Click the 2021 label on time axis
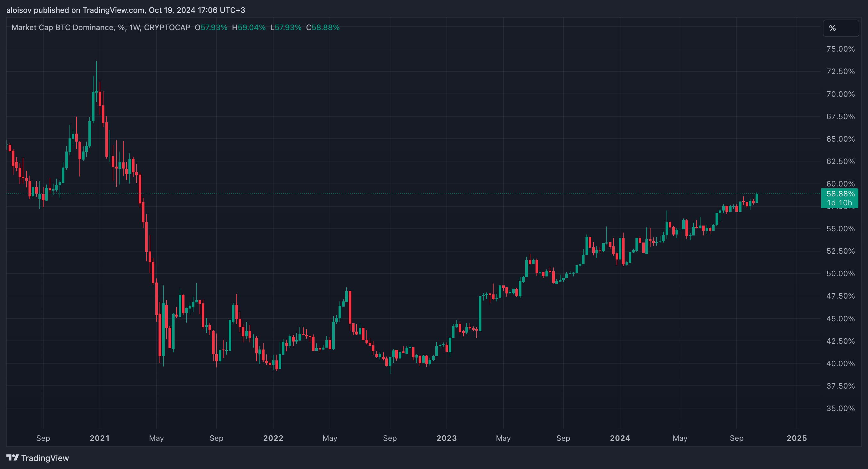The height and width of the screenshot is (469, 868). [100, 438]
